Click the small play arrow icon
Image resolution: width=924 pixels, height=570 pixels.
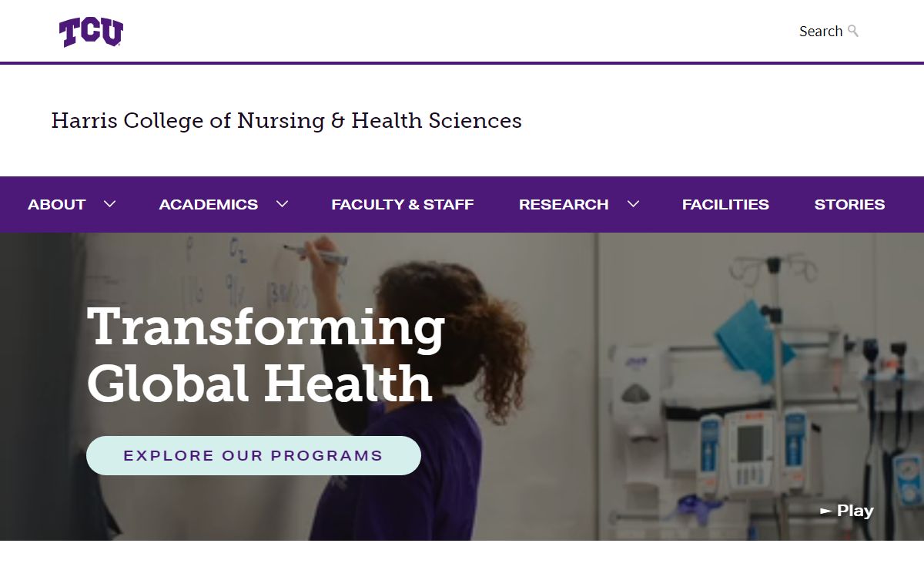click(x=826, y=511)
